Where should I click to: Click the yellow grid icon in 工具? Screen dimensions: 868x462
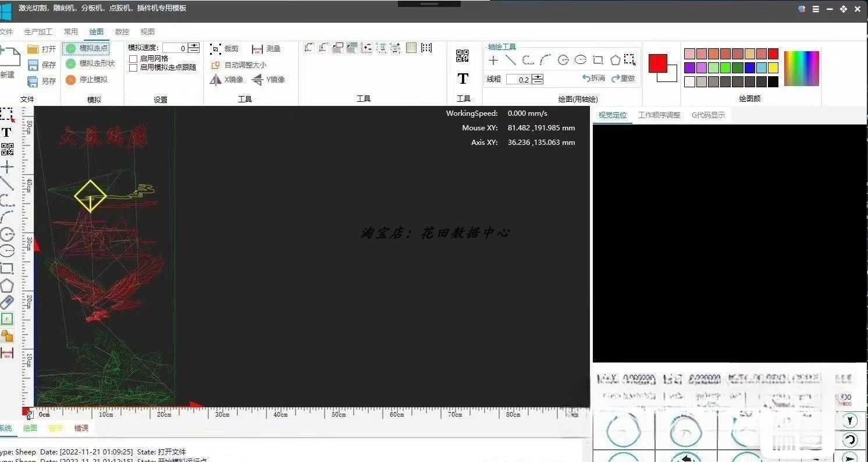click(411, 48)
